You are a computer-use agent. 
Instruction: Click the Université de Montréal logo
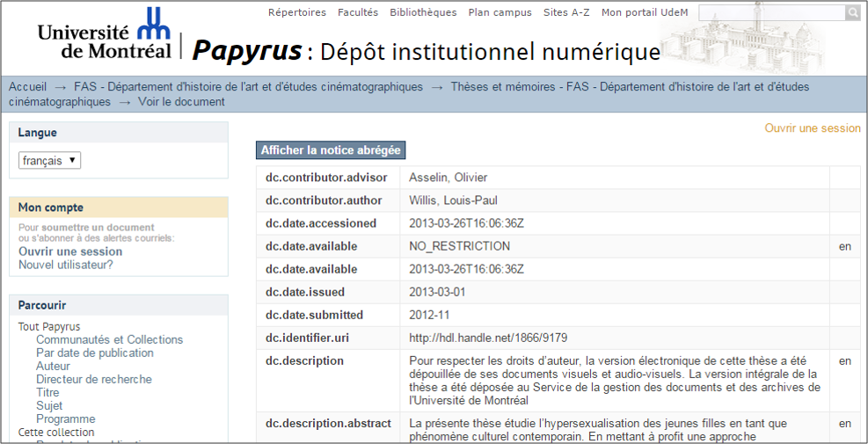(x=105, y=33)
